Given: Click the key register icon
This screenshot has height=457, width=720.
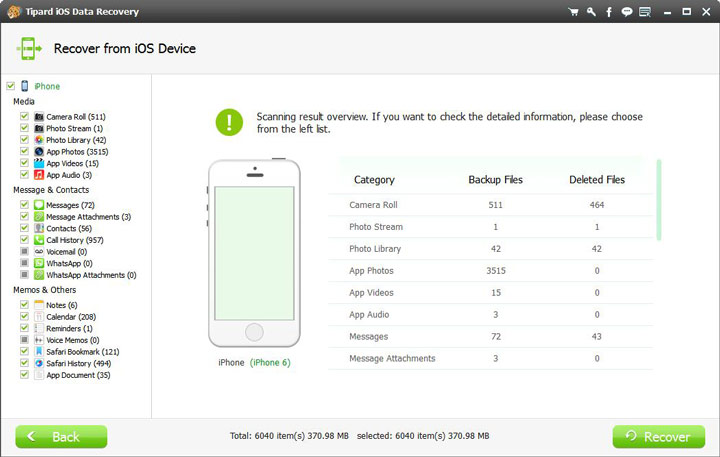Looking at the screenshot, I should [x=591, y=12].
